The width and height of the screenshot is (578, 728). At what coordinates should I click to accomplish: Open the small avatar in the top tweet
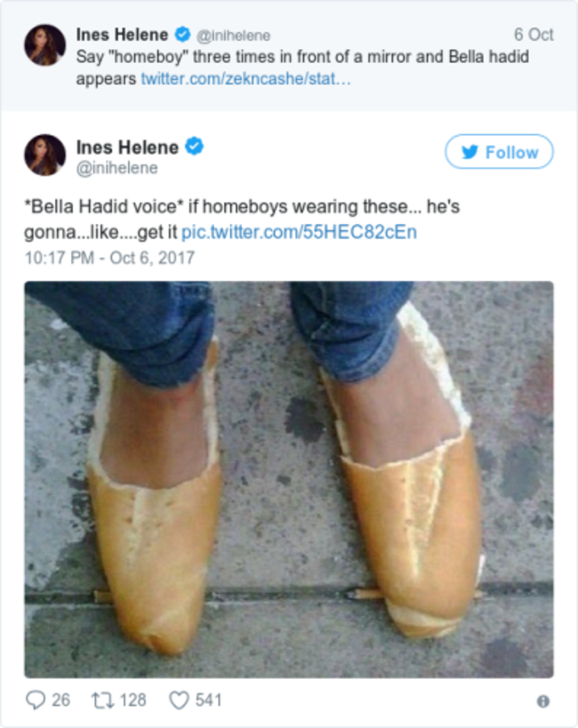[x=45, y=45]
